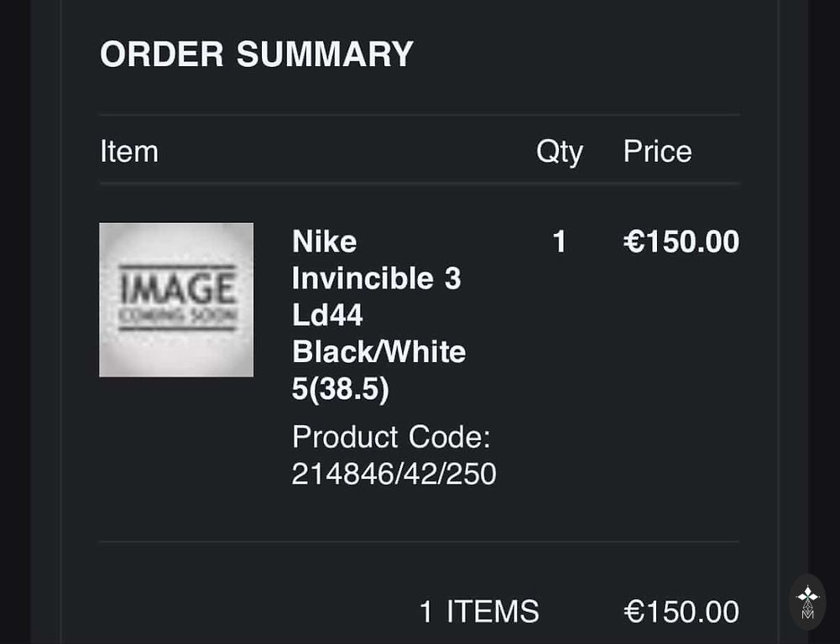The height and width of the screenshot is (644, 840).
Task: Click the product code number 214846/42/250
Action: (x=394, y=474)
